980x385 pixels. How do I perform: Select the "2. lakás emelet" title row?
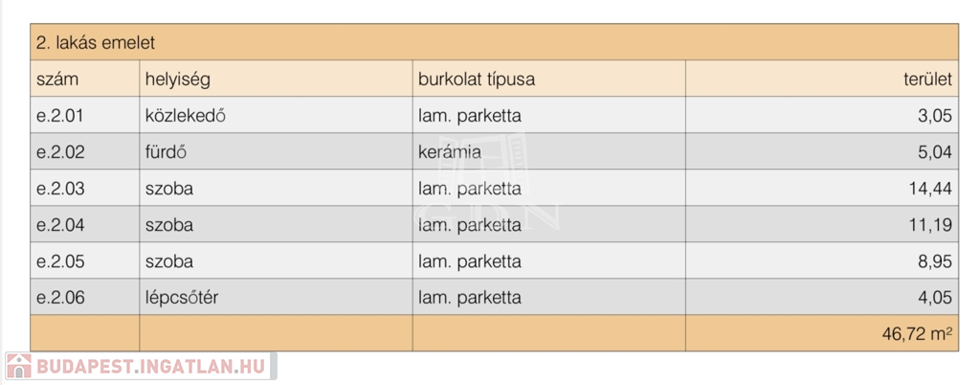pos(96,43)
